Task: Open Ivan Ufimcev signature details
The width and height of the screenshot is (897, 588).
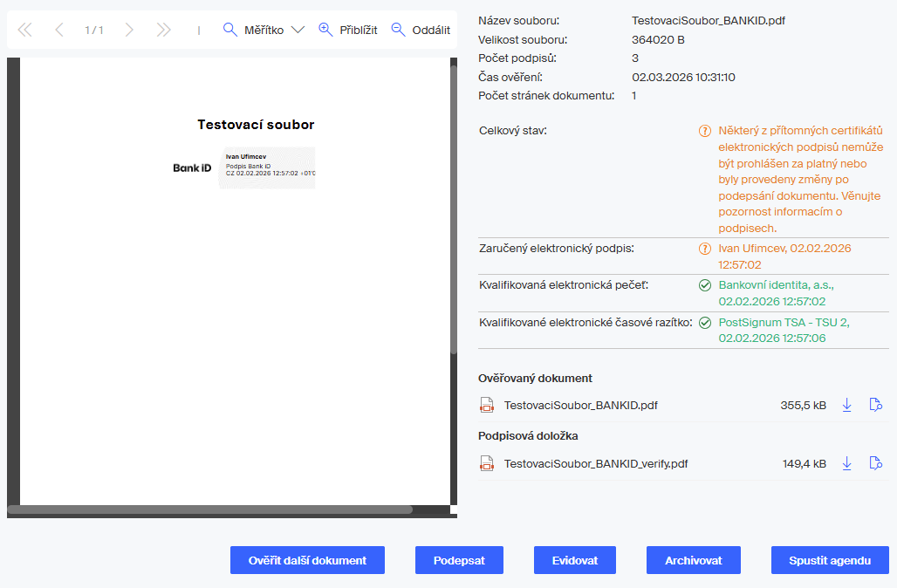Action: point(784,256)
